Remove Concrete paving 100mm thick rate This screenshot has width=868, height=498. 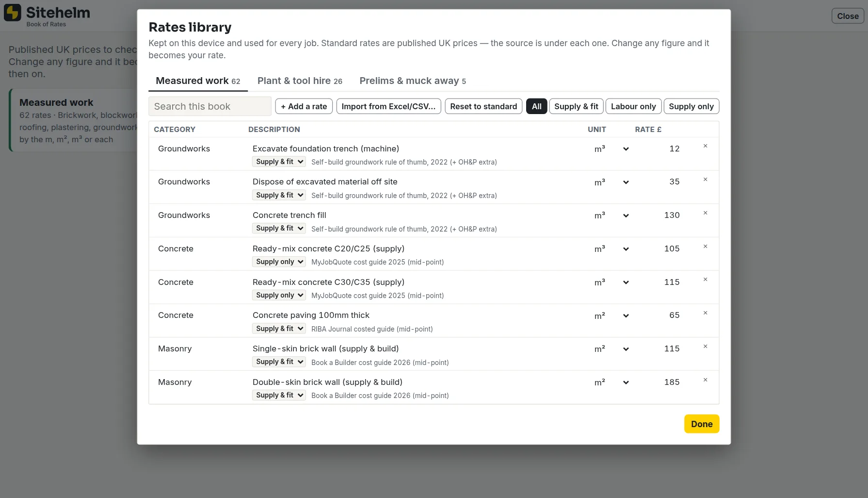(705, 313)
